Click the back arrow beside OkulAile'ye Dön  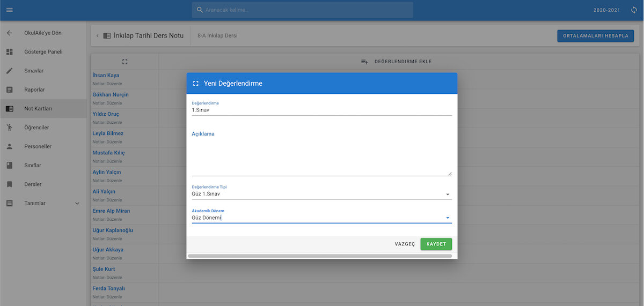coord(9,33)
